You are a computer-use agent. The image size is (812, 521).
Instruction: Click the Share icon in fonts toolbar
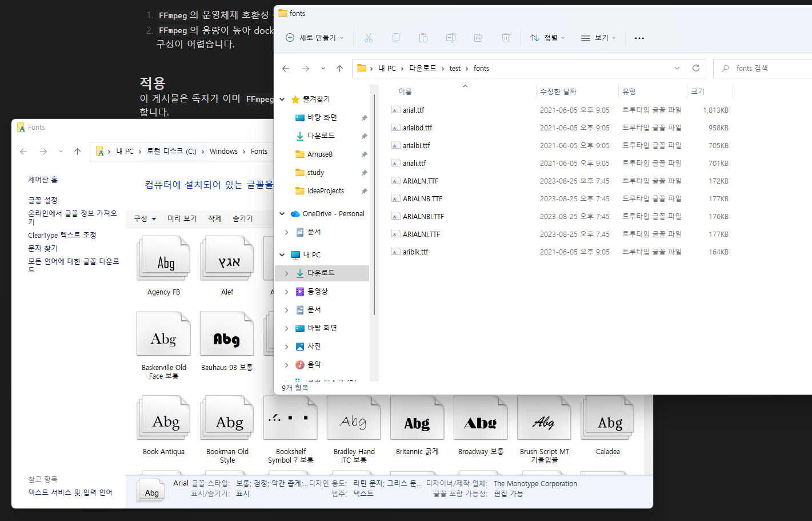click(478, 38)
